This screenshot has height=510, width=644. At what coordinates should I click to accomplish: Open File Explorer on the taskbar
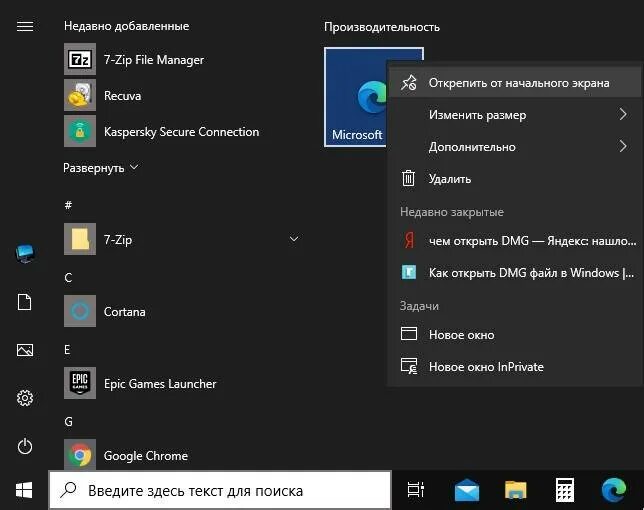pos(515,490)
